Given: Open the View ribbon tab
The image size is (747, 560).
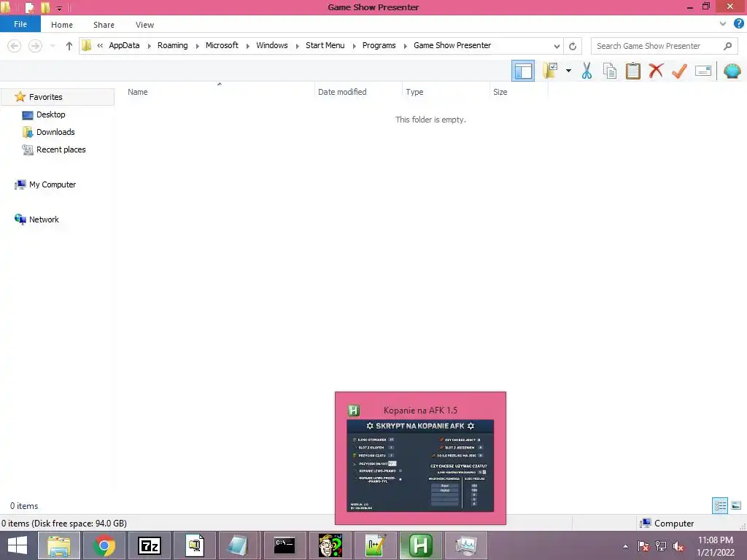Looking at the screenshot, I should pyautogui.click(x=145, y=25).
